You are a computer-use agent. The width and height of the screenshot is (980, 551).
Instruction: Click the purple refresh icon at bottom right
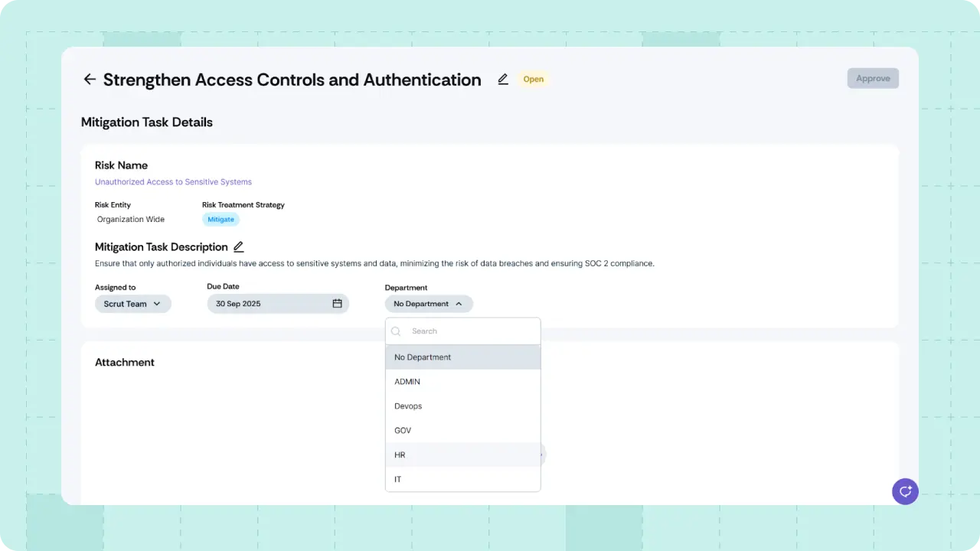point(905,491)
